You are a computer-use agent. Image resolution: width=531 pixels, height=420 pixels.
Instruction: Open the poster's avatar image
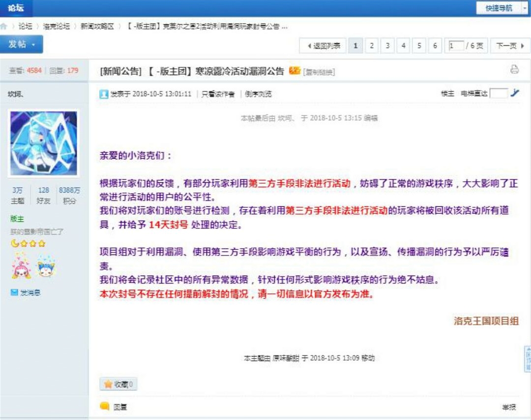(44, 143)
